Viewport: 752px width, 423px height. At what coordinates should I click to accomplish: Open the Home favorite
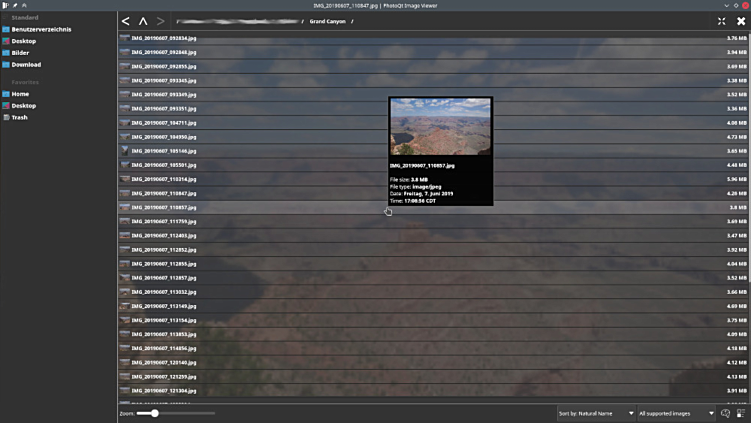click(20, 94)
